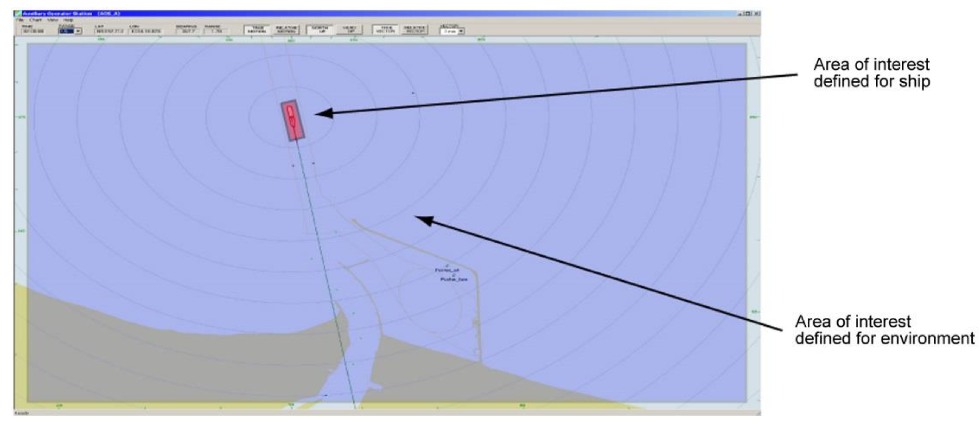980x425 pixels.
Task: Activate Relative Vector button
Action: click(415, 30)
